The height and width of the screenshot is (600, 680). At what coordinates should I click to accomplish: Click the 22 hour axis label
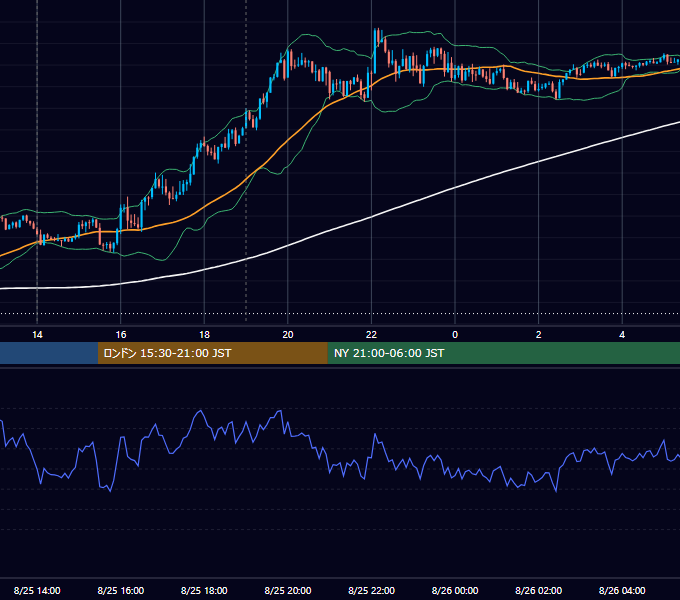point(371,335)
